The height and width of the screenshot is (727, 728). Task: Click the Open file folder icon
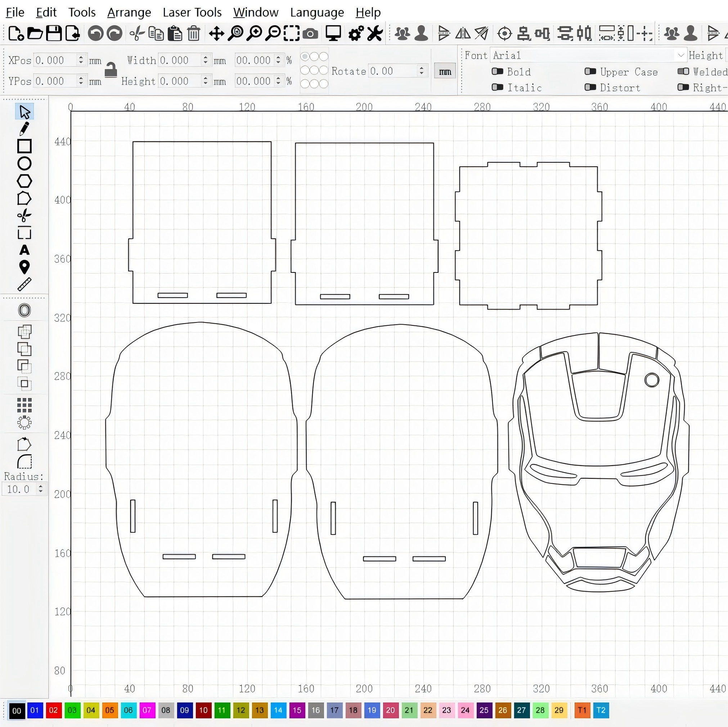(x=35, y=33)
